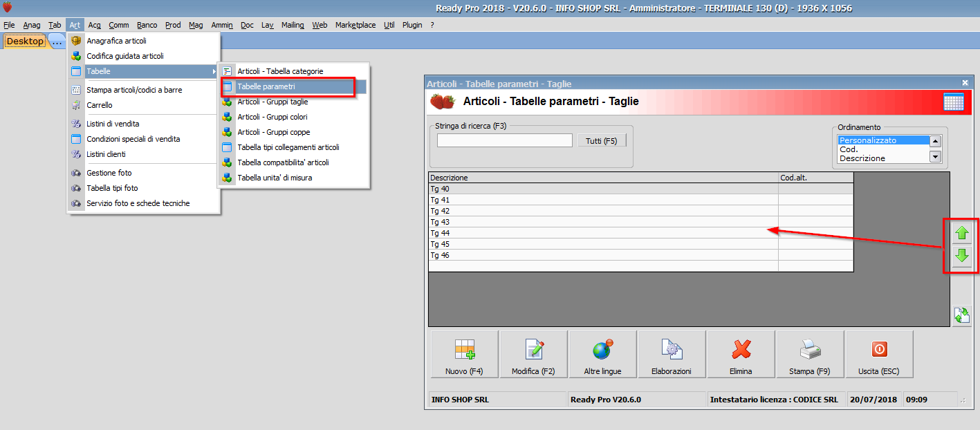Click the Carrello cart icon
The width and height of the screenshot is (980, 430).
(x=76, y=105)
